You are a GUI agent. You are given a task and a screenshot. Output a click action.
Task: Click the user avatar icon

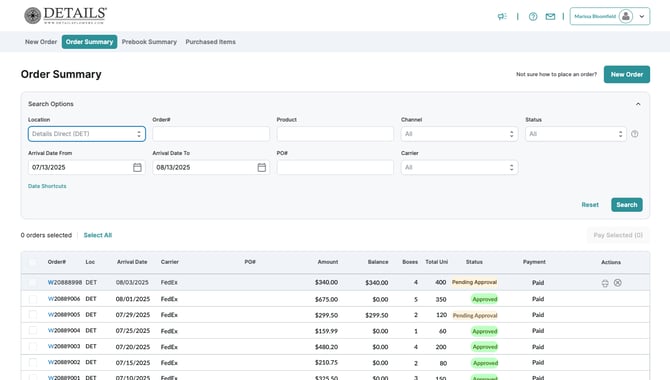coord(626,16)
